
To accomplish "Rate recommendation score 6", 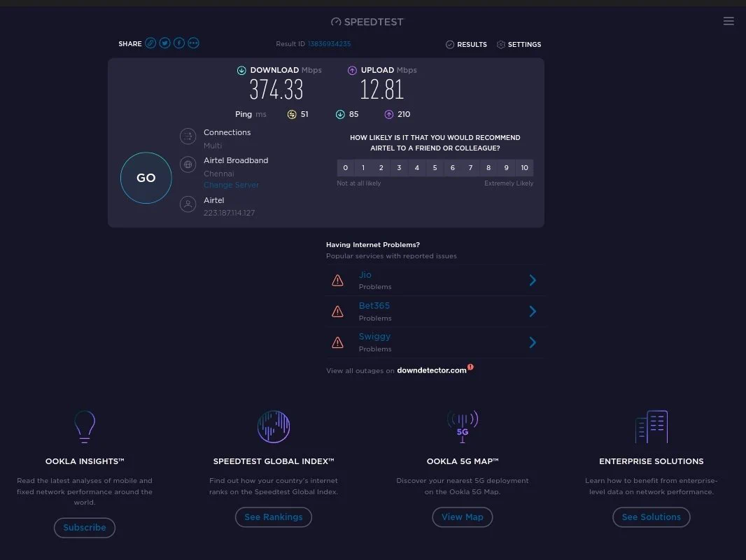I will [453, 168].
